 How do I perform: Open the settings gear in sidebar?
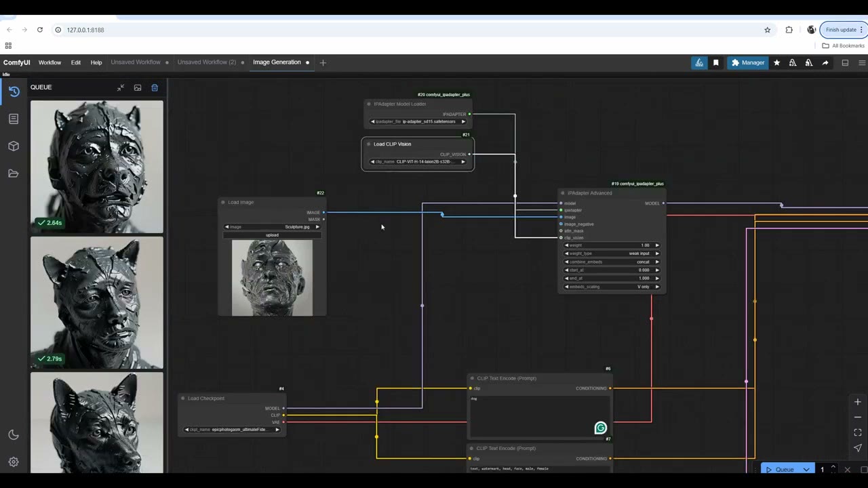[14, 462]
